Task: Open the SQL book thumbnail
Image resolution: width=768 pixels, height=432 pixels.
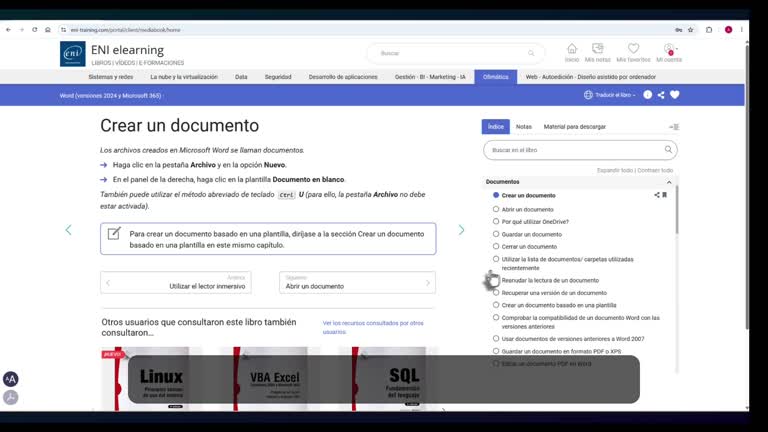Action: [x=388, y=379]
